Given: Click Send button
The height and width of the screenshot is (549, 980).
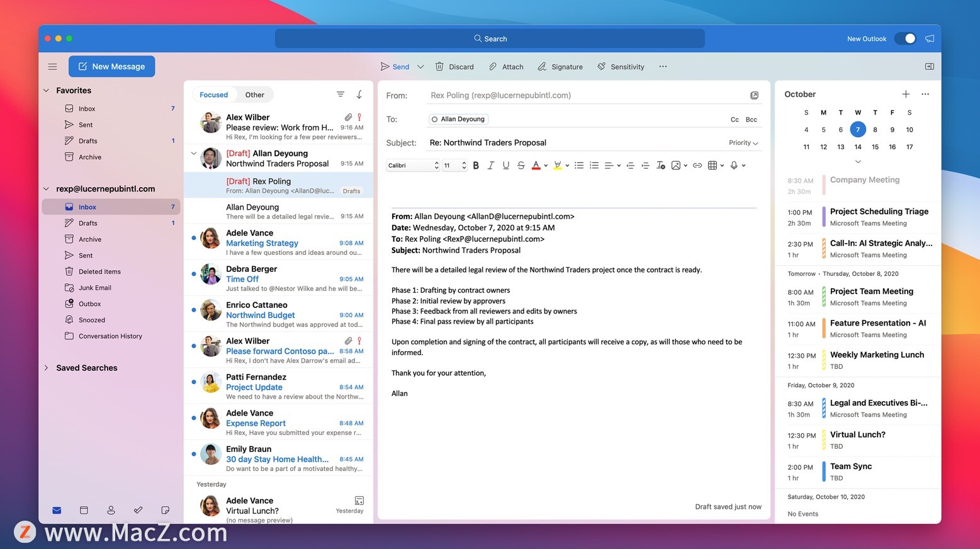Looking at the screenshot, I should click(395, 67).
